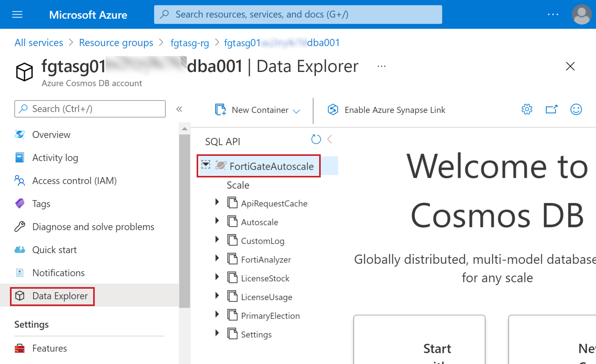Select Data Explorer in the sidebar menu
This screenshot has width=596, height=364.
coord(60,296)
